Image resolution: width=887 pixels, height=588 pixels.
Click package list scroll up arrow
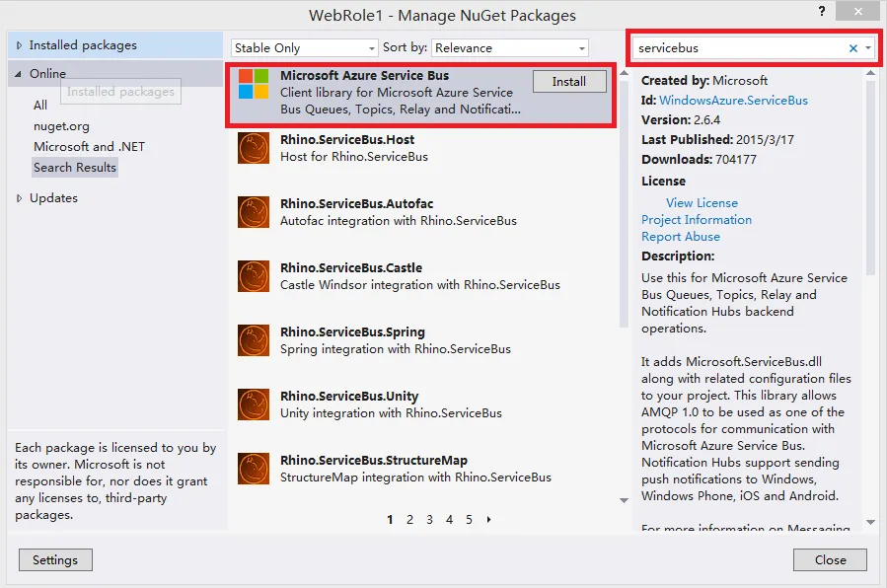tap(624, 73)
